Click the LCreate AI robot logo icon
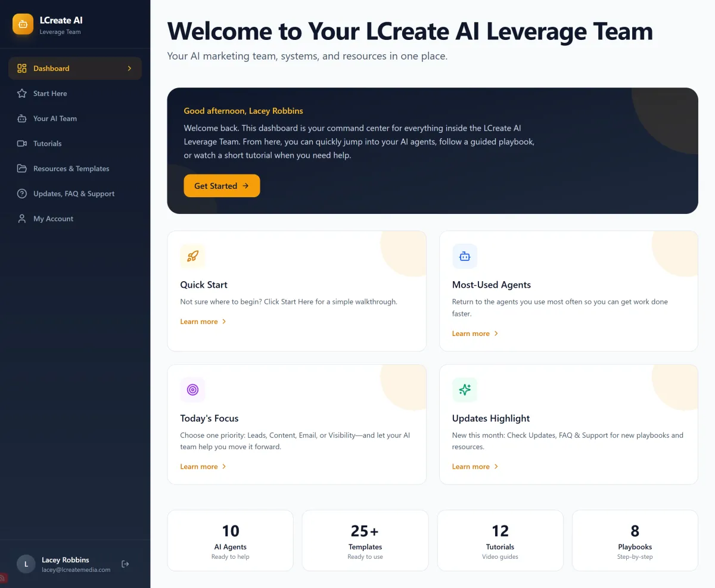The image size is (715, 588). 23,24
